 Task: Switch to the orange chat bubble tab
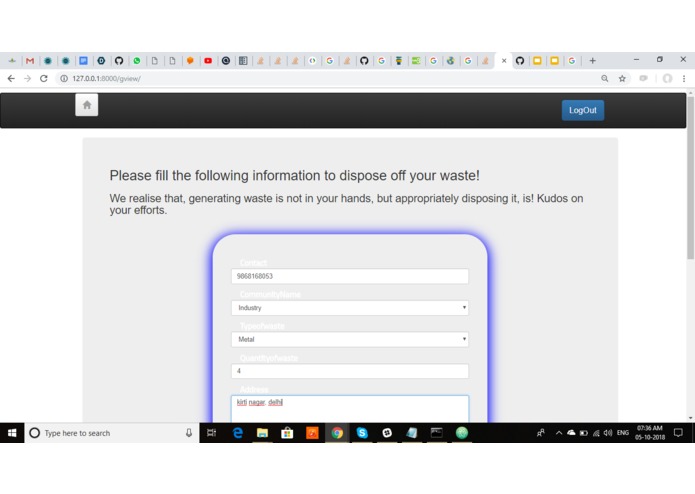tap(190, 61)
